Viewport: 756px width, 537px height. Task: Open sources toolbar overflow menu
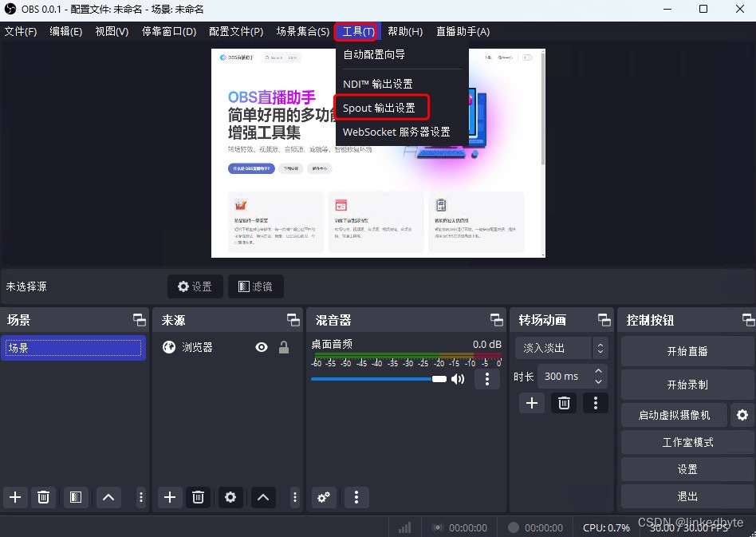[295, 497]
